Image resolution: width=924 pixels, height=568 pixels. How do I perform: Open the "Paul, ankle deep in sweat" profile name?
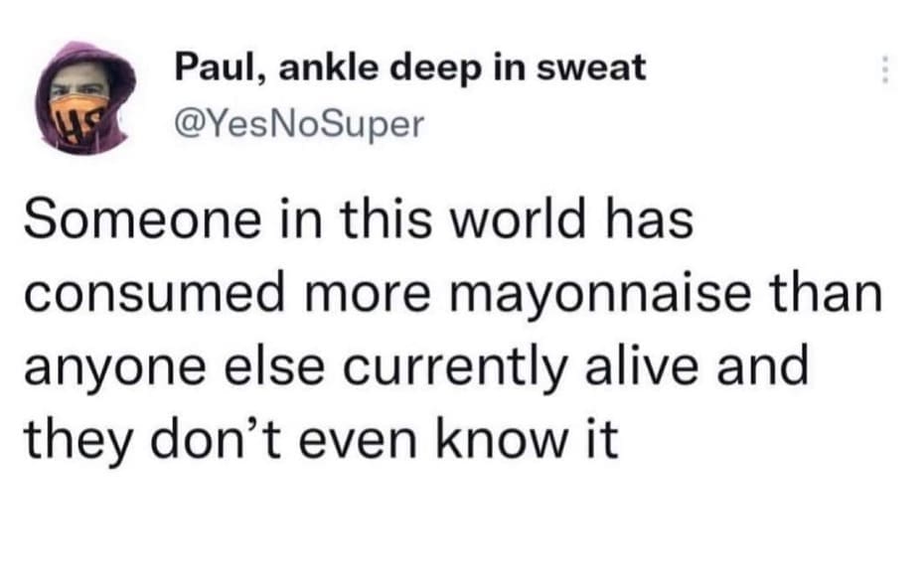tap(410, 70)
